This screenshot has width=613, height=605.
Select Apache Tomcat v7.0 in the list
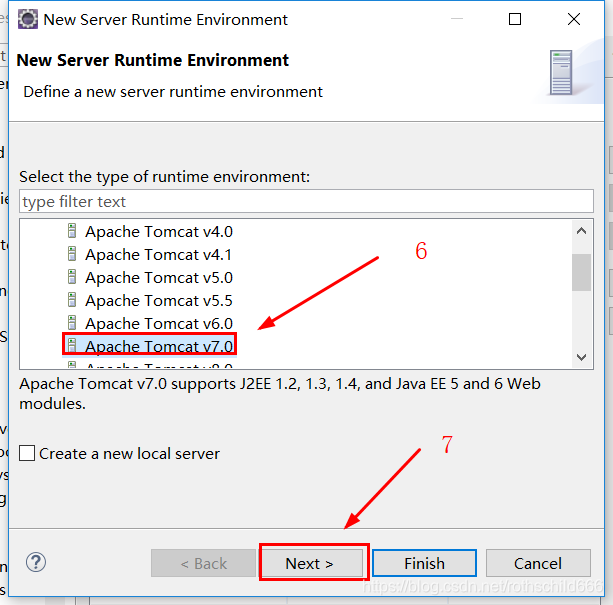(x=158, y=346)
